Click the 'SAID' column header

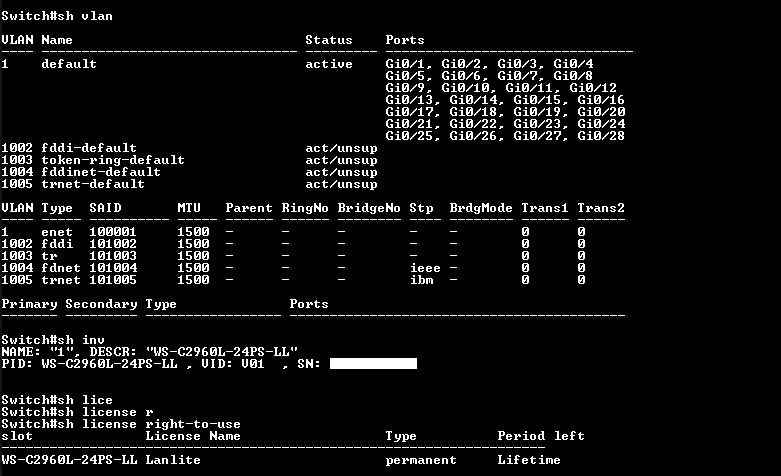[105, 208]
